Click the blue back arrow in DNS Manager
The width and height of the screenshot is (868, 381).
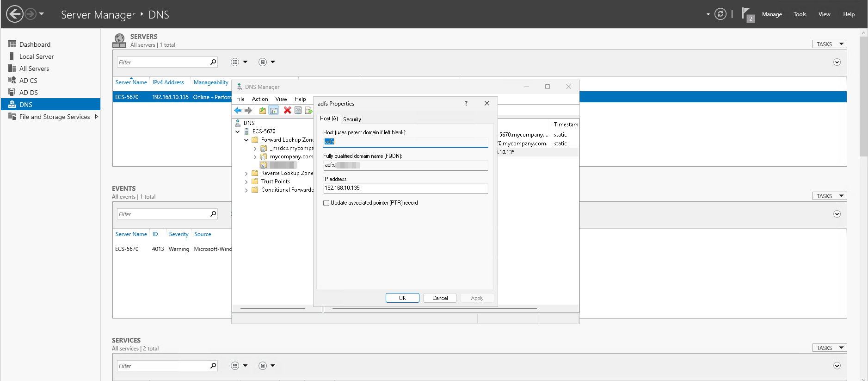[x=238, y=110]
